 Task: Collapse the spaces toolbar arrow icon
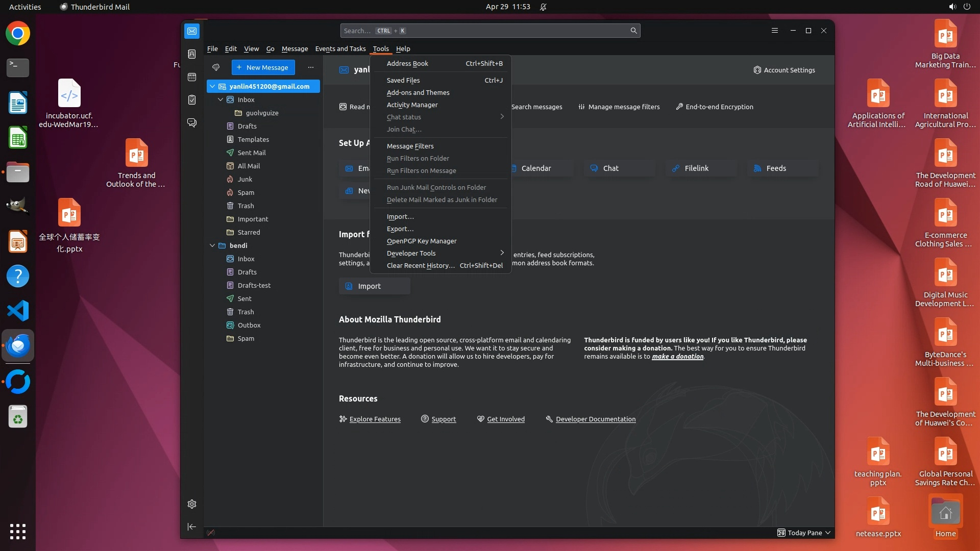192,527
